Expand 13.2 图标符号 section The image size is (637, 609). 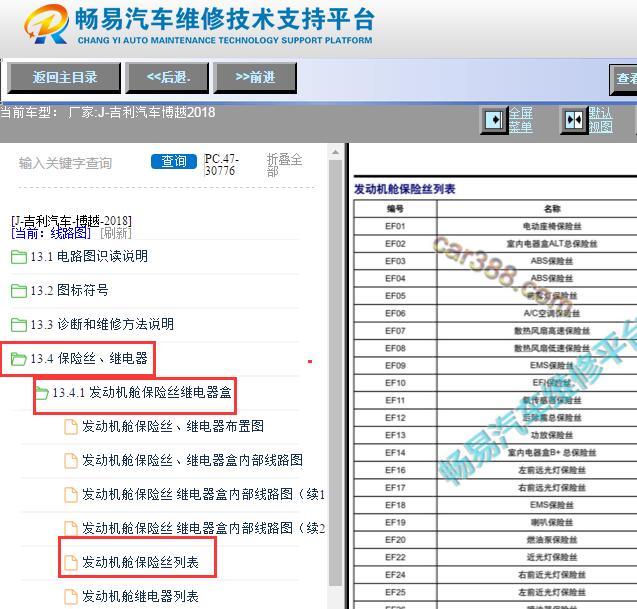69,290
